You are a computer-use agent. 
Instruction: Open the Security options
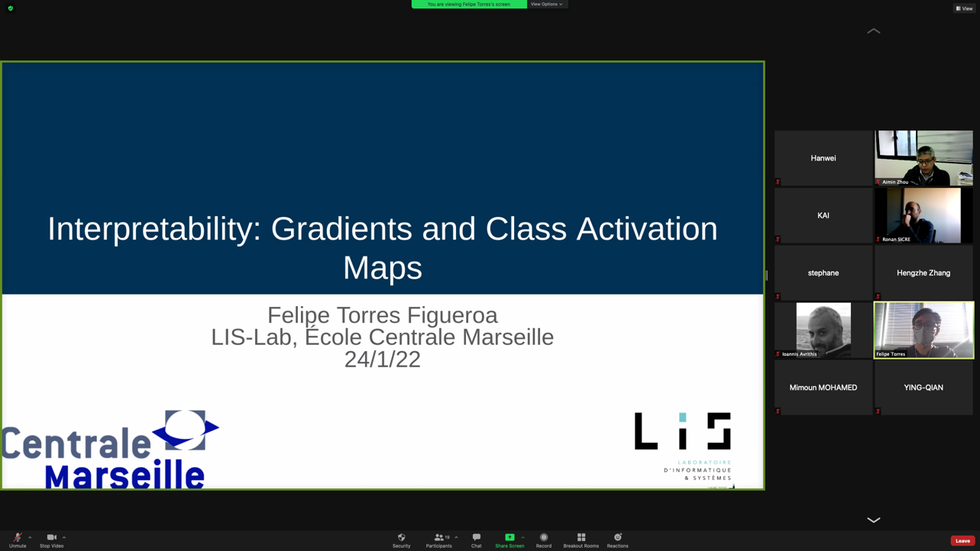click(401, 540)
